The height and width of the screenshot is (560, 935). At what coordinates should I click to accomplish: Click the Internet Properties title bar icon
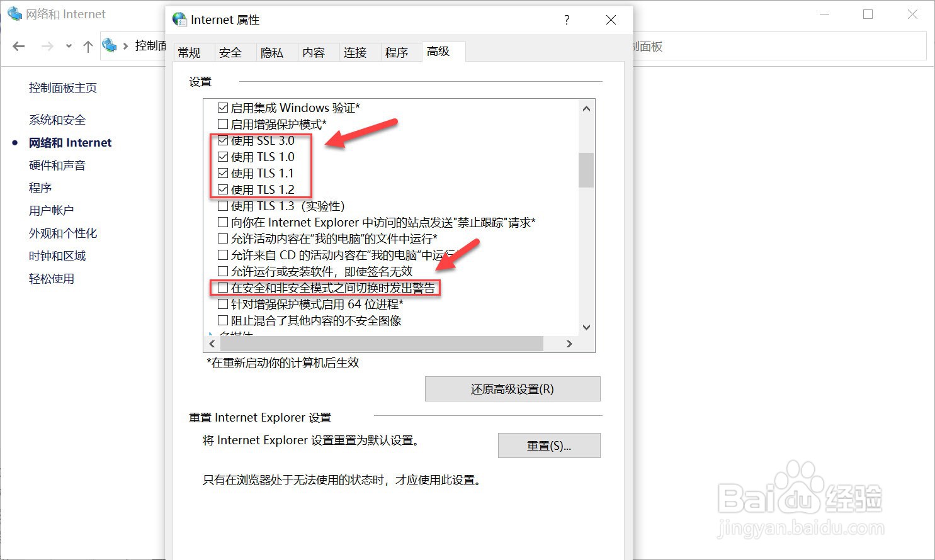(x=179, y=20)
